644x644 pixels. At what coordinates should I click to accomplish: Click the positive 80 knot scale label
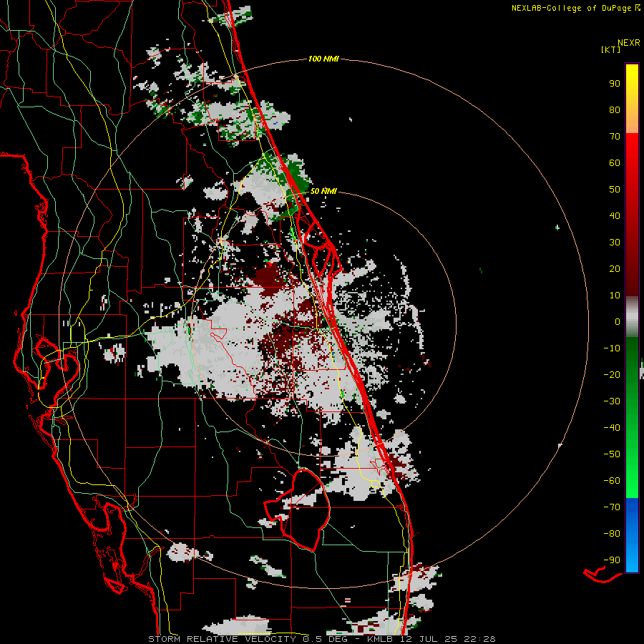615,109
